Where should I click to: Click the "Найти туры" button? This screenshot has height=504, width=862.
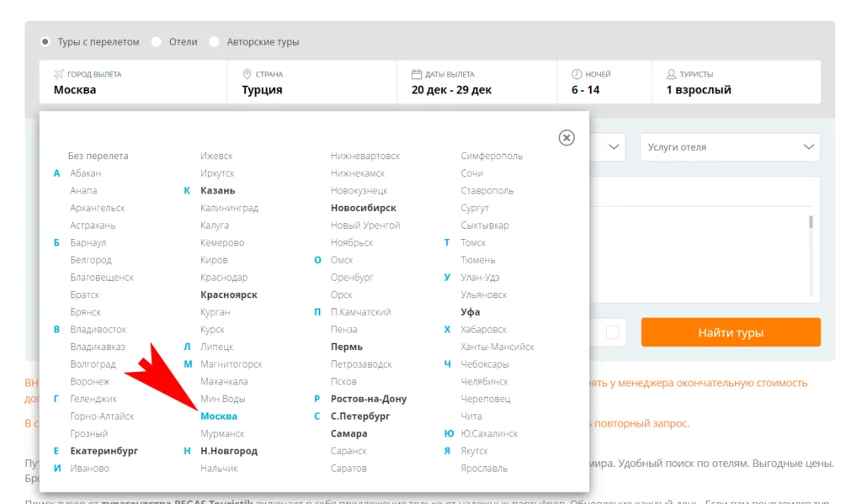[x=731, y=332]
